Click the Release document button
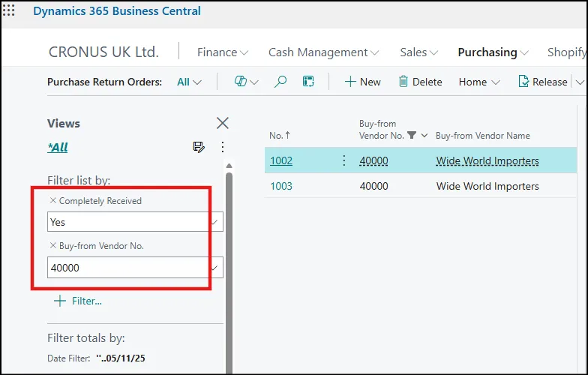 (x=543, y=82)
